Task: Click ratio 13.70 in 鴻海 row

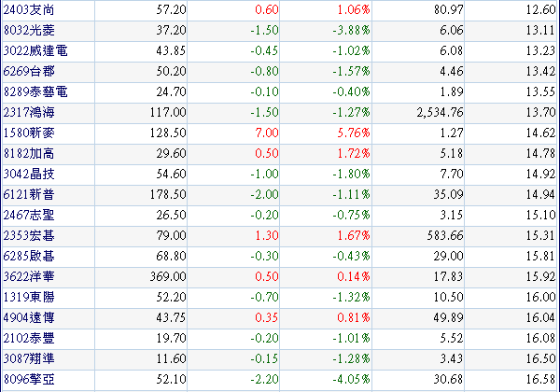Action: (x=540, y=112)
